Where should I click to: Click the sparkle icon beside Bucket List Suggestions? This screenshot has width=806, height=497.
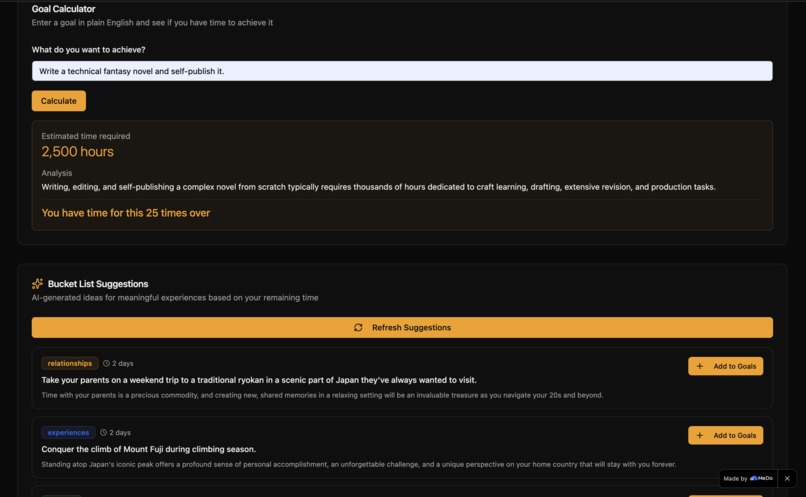[x=38, y=284]
